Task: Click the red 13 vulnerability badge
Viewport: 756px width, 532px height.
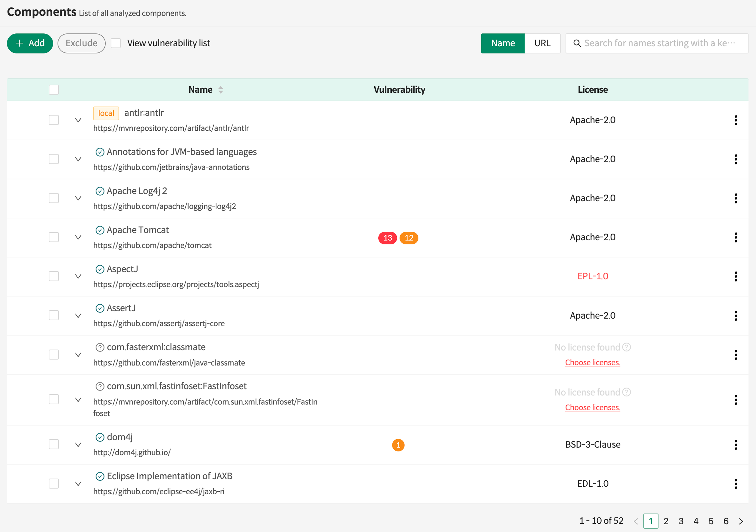Action: [x=387, y=238]
